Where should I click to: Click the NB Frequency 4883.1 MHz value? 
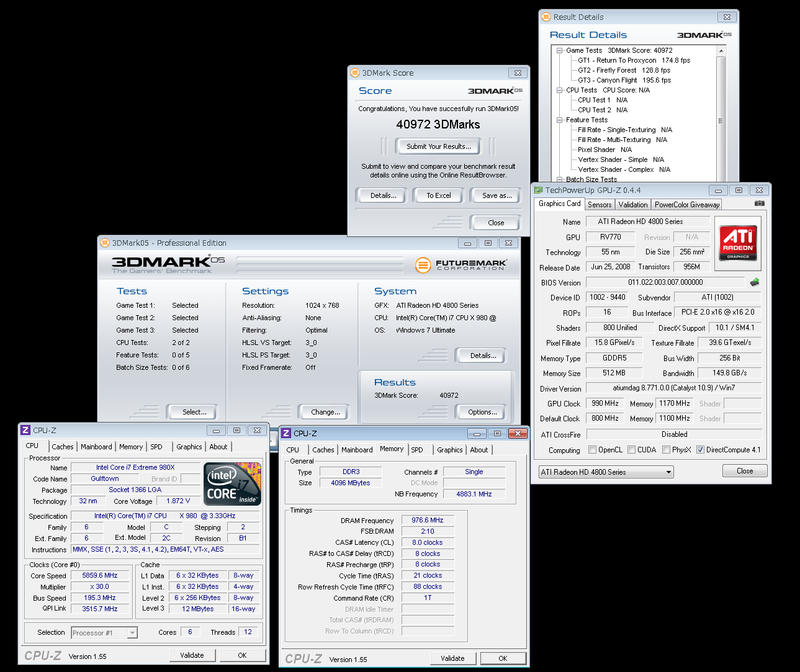474,495
